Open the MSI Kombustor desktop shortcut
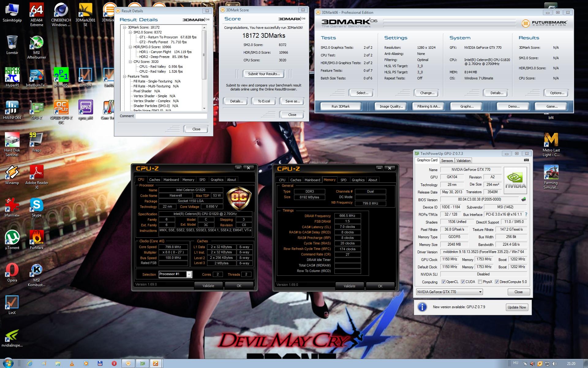Viewport: 588px width, 368px height. point(36,275)
